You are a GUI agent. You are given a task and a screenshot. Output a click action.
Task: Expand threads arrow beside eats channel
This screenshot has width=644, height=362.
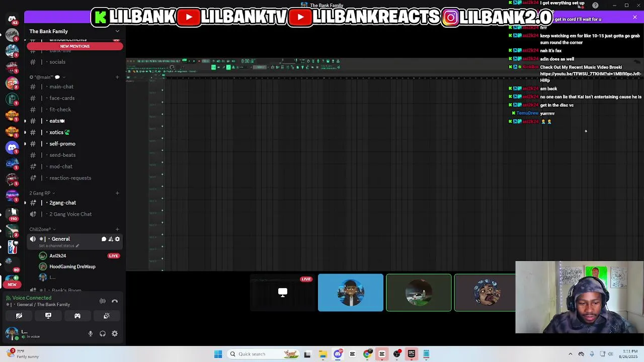25,121
